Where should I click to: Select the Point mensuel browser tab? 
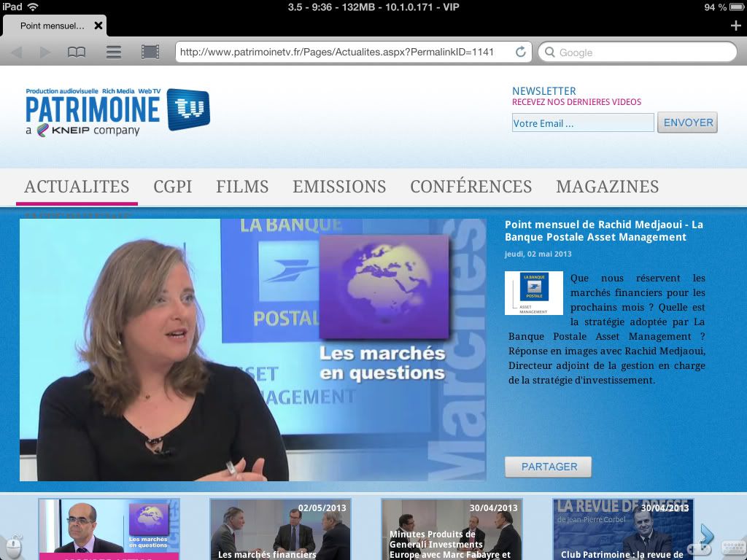(53, 26)
